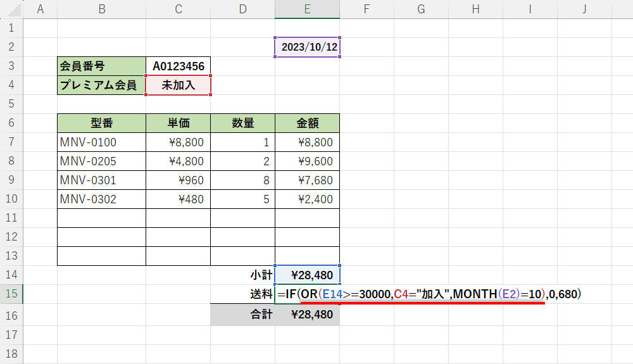The width and height of the screenshot is (633, 364).
Task: Select the total ¥28,480 in row 16
Action: click(307, 315)
